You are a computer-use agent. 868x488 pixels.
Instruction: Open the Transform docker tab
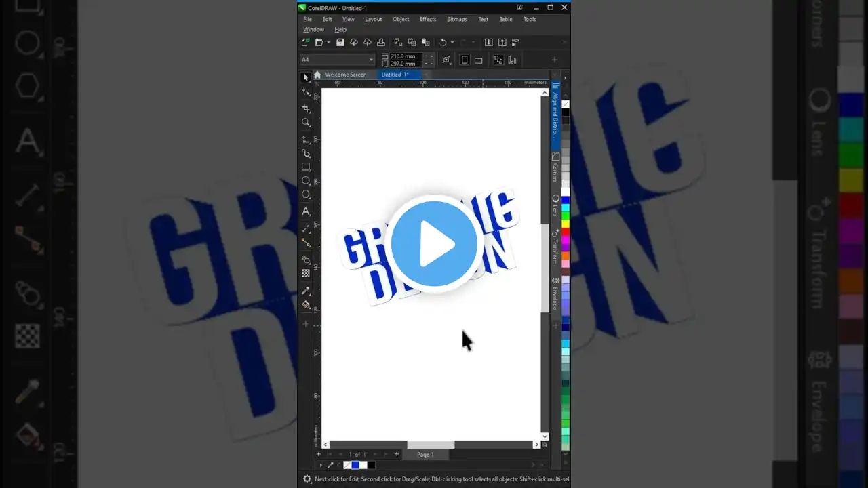(555, 247)
